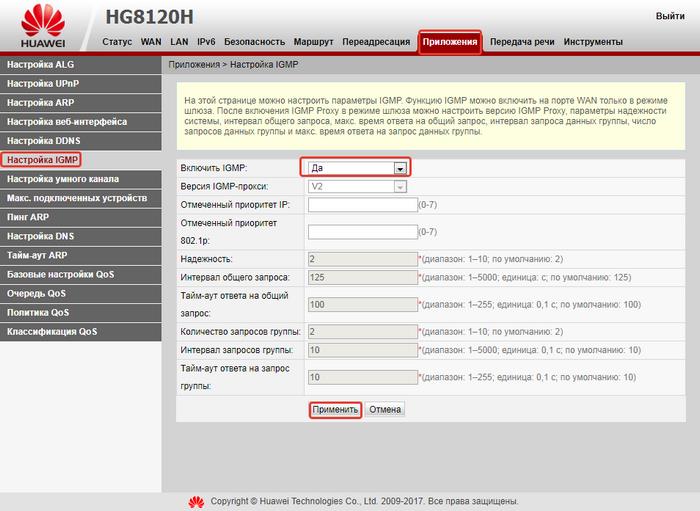Expand the 'Версия IGMP-прокси' dropdown

(356, 187)
